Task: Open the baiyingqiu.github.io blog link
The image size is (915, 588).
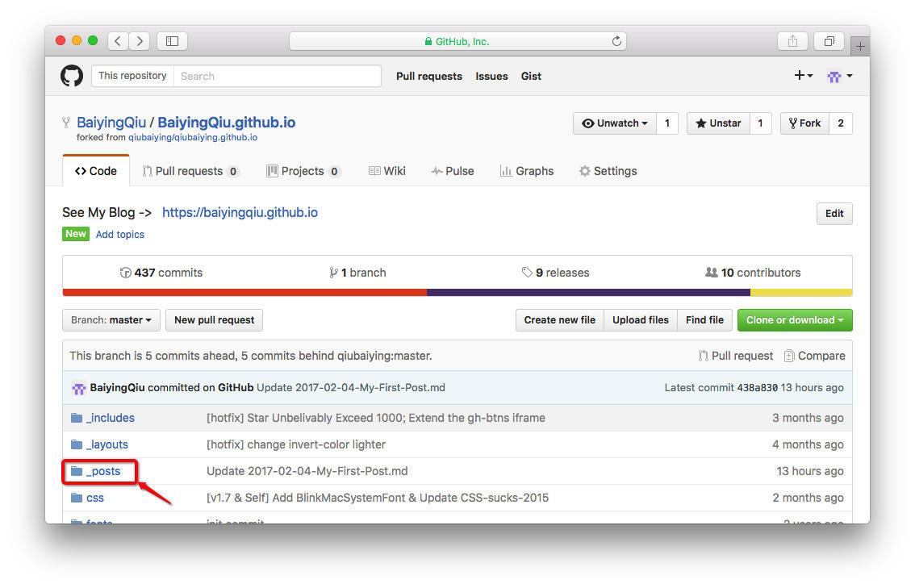Action: (240, 212)
